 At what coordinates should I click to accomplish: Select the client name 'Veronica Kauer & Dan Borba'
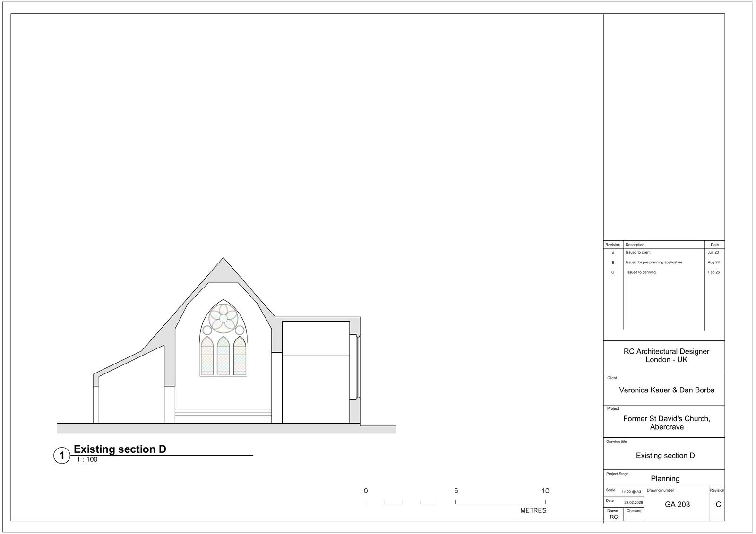[666, 390]
